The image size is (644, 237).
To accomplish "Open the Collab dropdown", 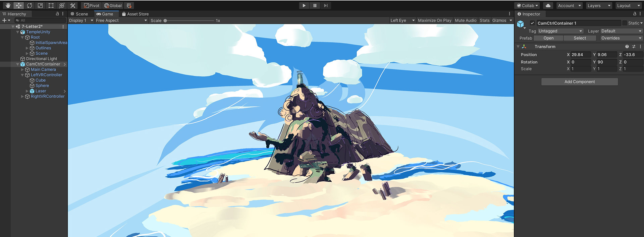I will tap(527, 5).
